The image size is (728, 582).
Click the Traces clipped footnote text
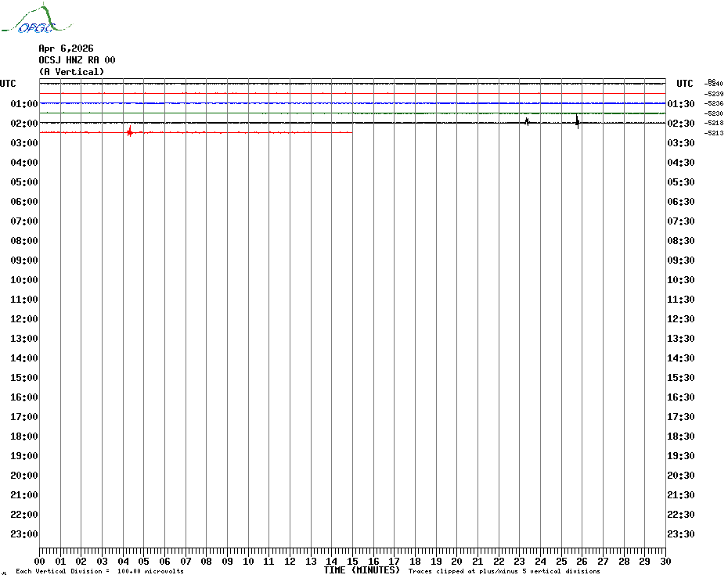pyautogui.click(x=515, y=572)
